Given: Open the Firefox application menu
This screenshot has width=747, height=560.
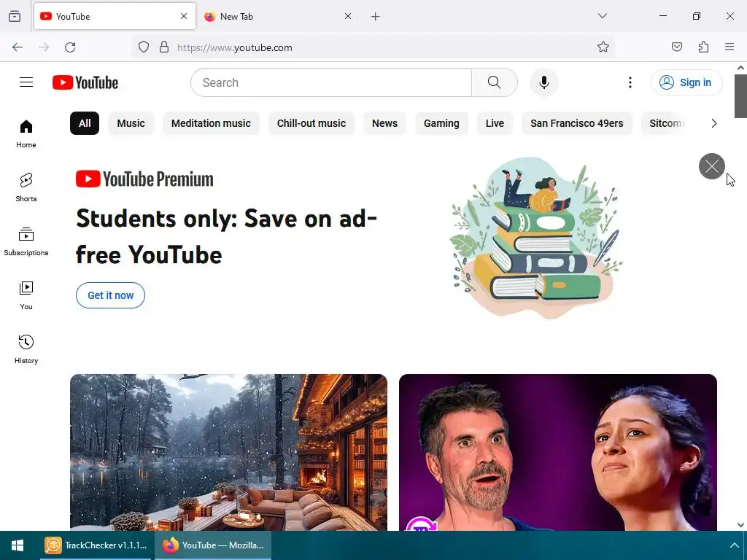Looking at the screenshot, I should [729, 47].
